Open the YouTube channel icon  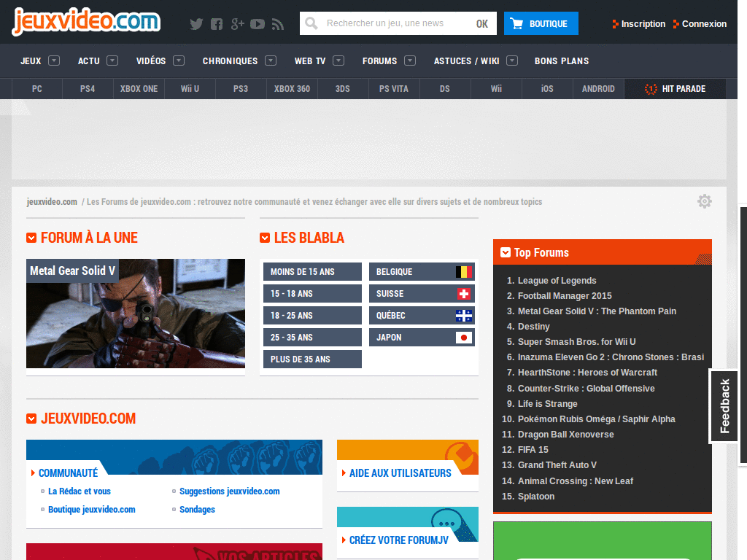coord(258,24)
